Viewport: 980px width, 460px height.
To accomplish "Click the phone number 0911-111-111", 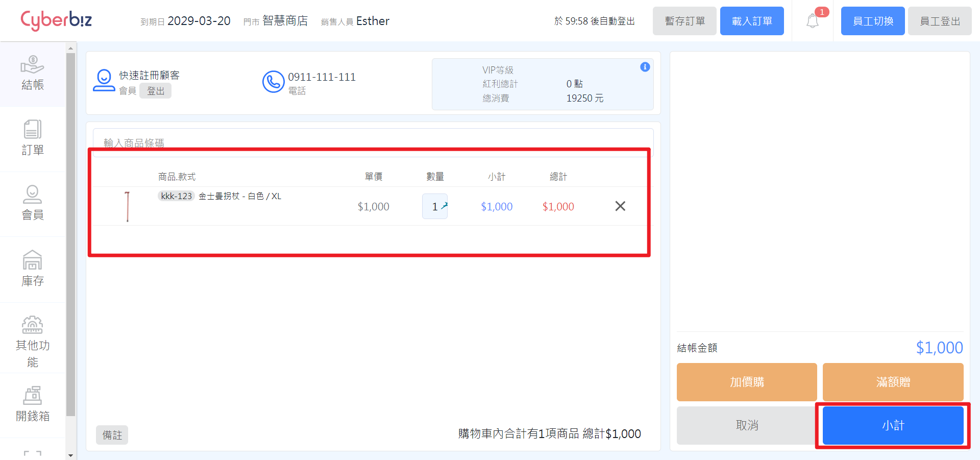I will click(x=322, y=77).
